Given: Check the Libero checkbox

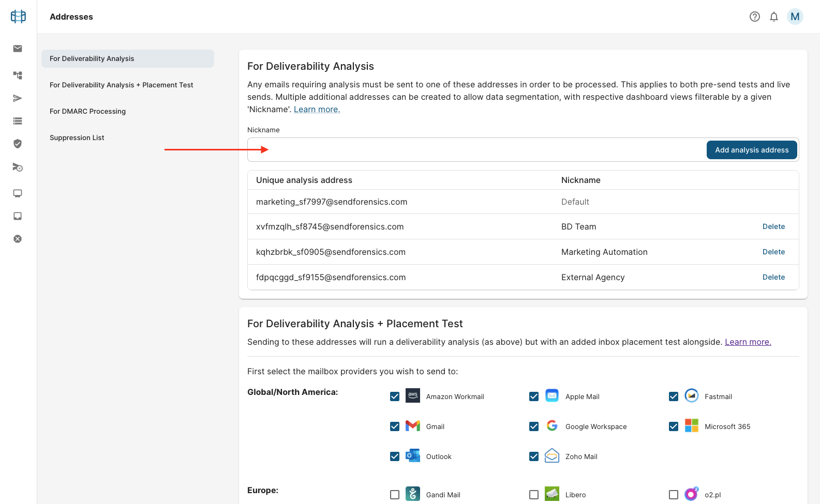Looking at the screenshot, I should (x=534, y=495).
